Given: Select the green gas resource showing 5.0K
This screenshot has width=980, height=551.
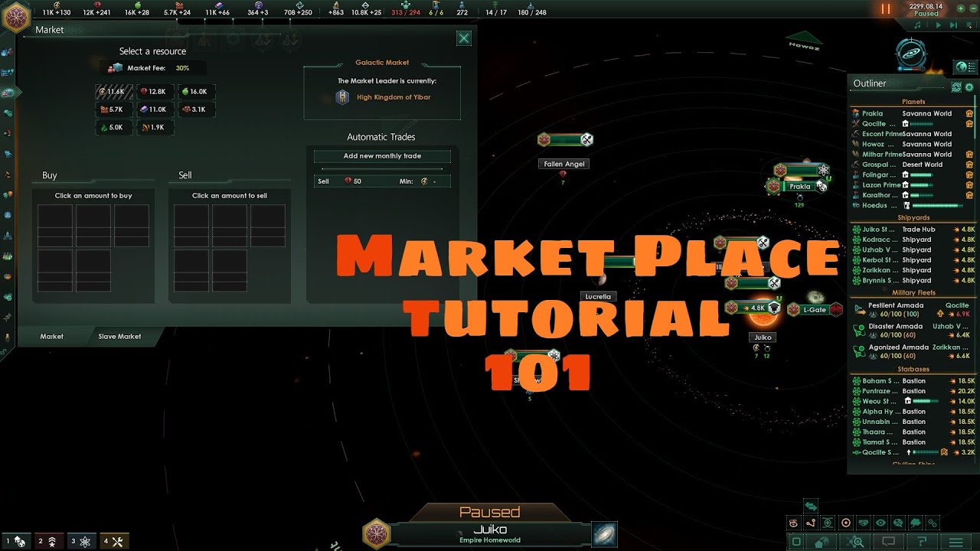Looking at the screenshot, I should click(x=113, y=128).
